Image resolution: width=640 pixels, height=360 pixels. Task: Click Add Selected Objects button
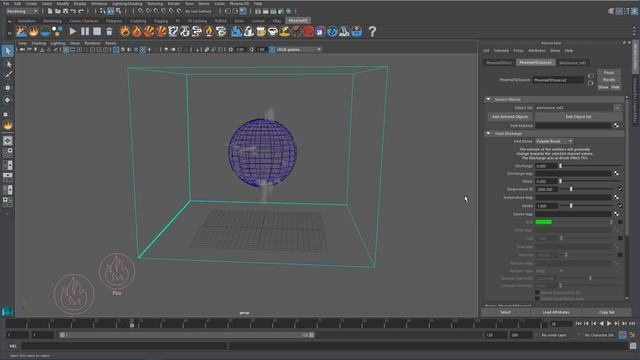click(x=510, y=117)
